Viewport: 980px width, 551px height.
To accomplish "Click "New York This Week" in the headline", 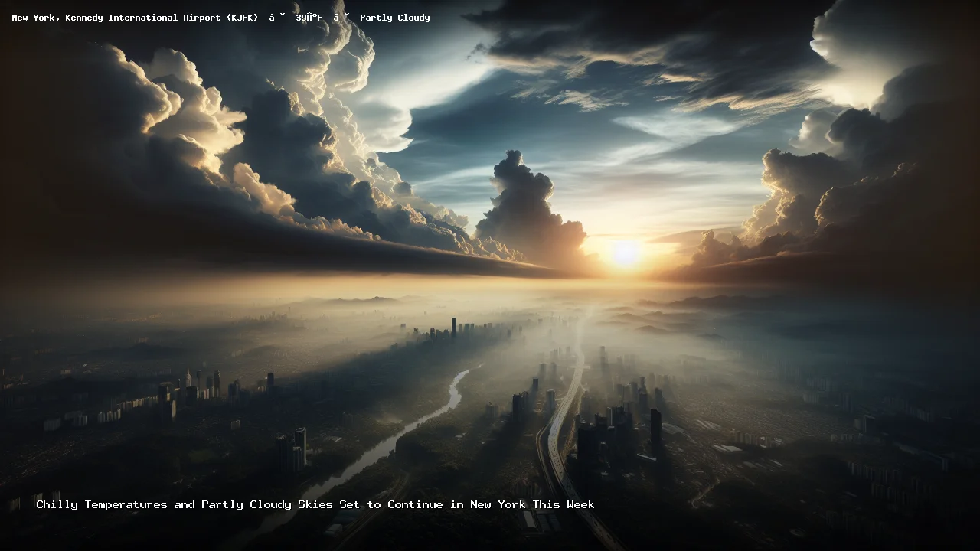I will (532, 504).
